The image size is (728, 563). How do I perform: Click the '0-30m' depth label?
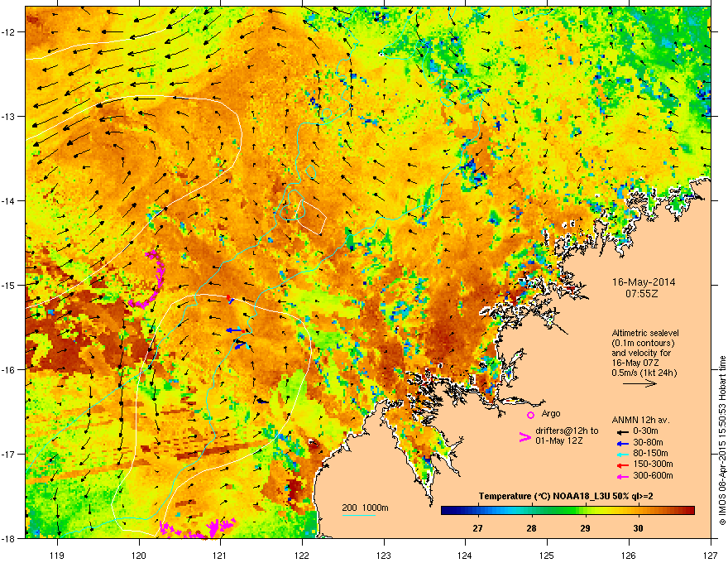pyautogui.click(x=645, y=431)
